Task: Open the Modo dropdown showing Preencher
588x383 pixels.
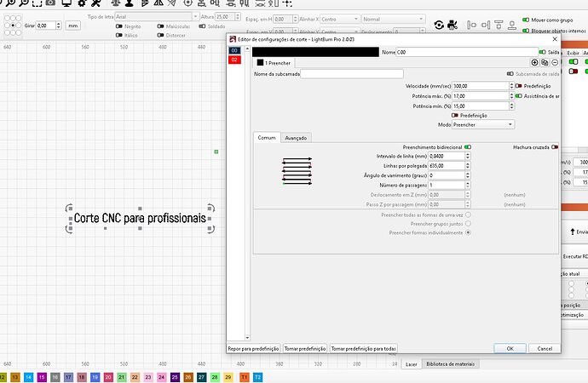Action: 483,124
